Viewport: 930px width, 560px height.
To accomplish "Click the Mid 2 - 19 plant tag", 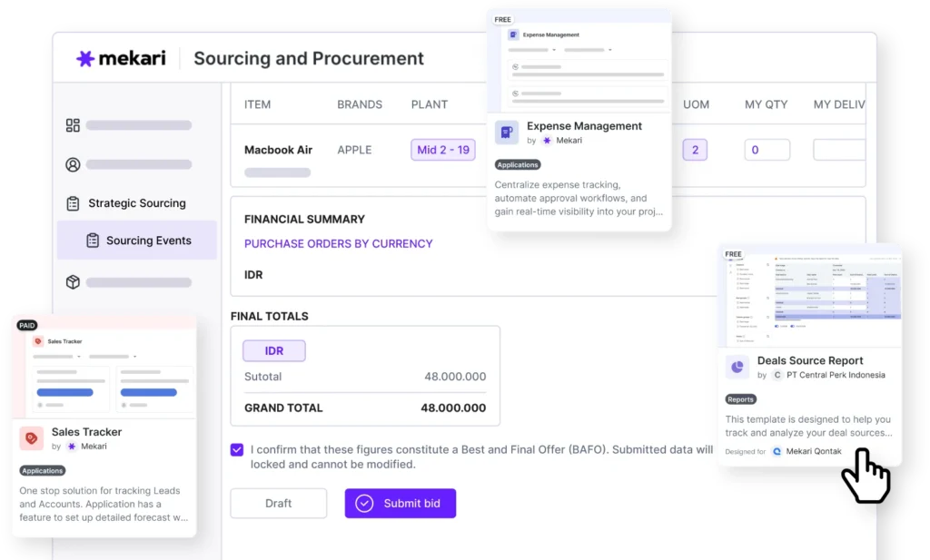I will click(443, 150).
